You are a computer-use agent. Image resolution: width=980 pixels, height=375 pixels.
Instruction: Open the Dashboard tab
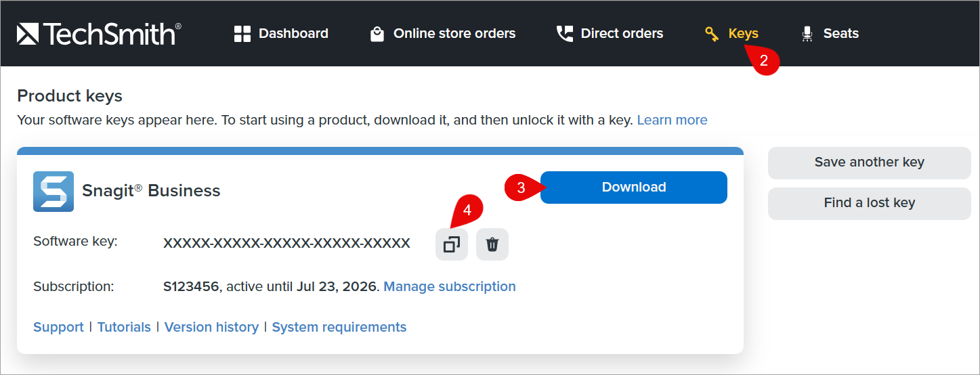pyautogui.click(x=293, y=33)
